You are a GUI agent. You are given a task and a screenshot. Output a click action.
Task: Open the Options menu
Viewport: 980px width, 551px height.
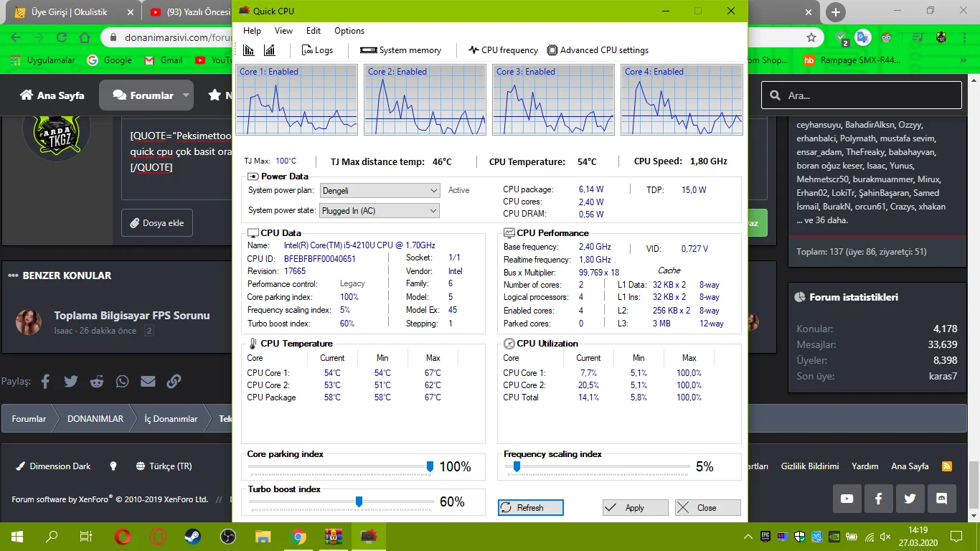point(349,31)
